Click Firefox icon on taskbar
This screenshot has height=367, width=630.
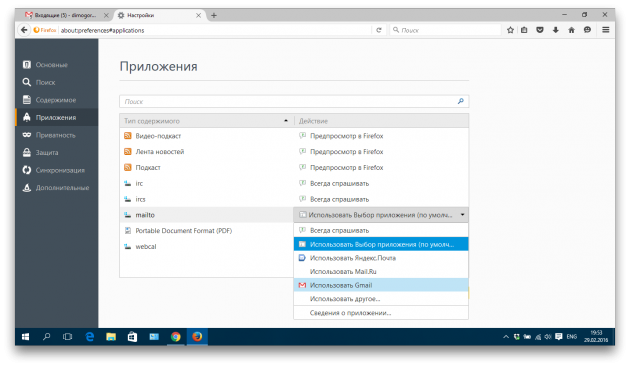(x=197, y=337)
